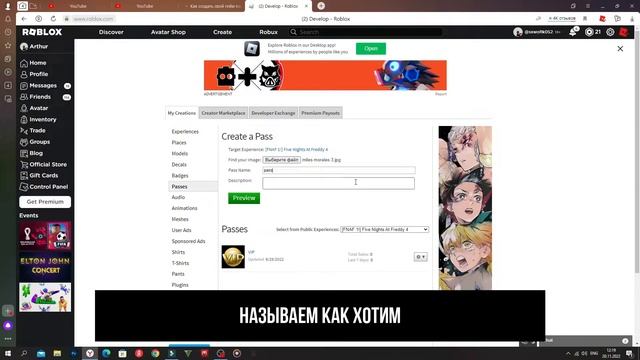Click the orange advertisement banner

coord(325,75)
